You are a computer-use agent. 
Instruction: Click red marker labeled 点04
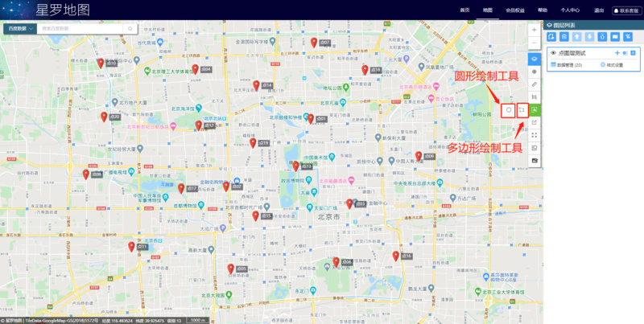[195, 69]
